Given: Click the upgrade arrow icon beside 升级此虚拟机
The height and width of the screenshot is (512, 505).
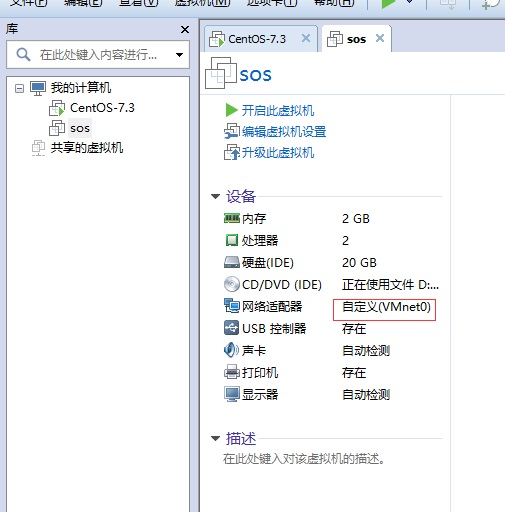Looking at the screenshot, I should [x=232, y=152].
